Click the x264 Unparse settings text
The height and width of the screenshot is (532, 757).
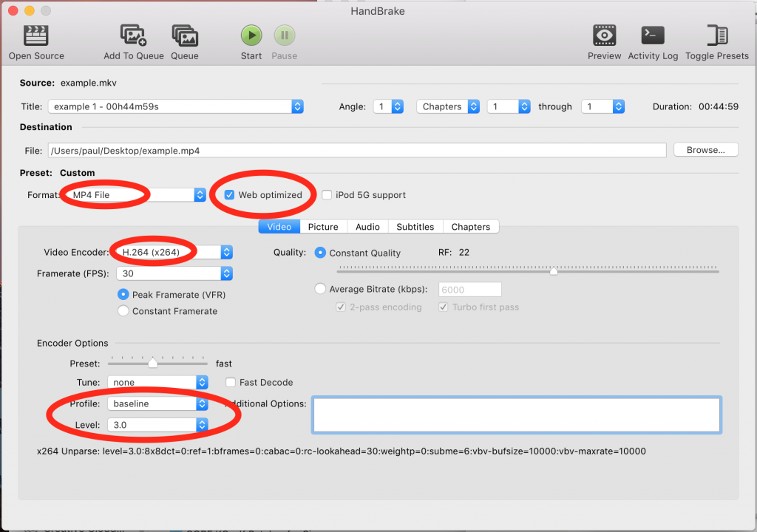point(342,451)
